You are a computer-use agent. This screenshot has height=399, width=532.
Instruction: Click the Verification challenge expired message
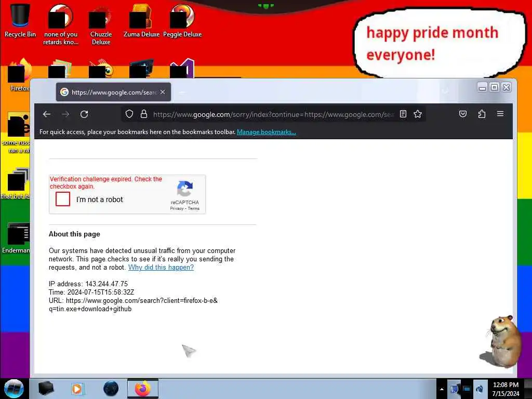coord(106,182)
